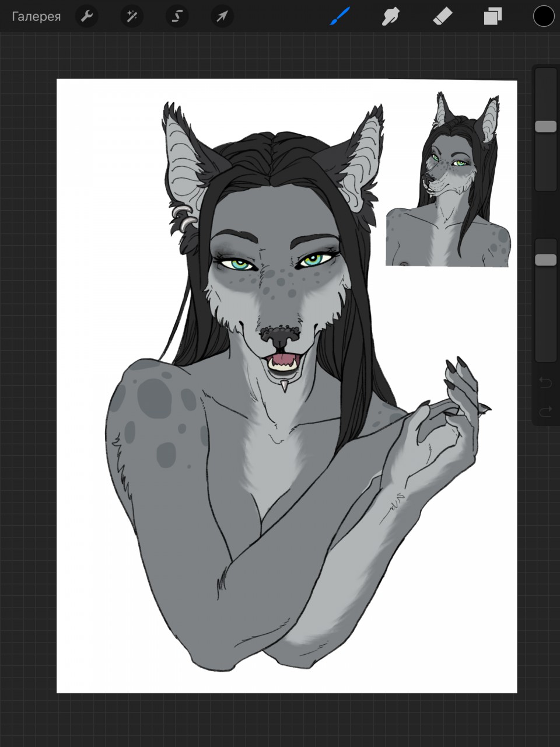Select the Brush tool
This screenshot has height=747, width=560.
[x=339, y=16]
